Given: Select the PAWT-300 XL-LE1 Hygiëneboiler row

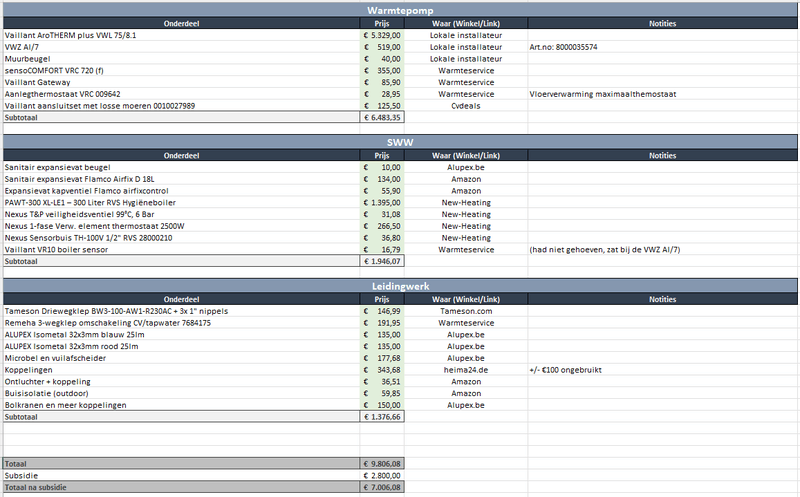Looking at the screenshot, I should coord(400,203).
